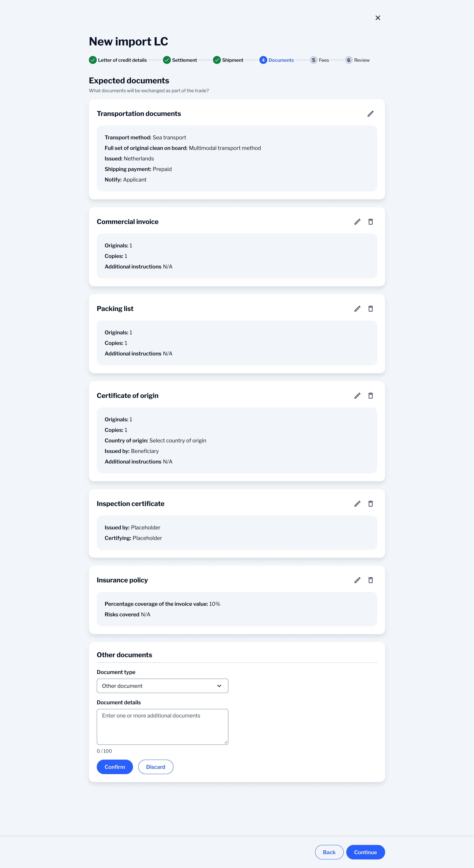Edit the Commercial invoice details

(357, 222)
